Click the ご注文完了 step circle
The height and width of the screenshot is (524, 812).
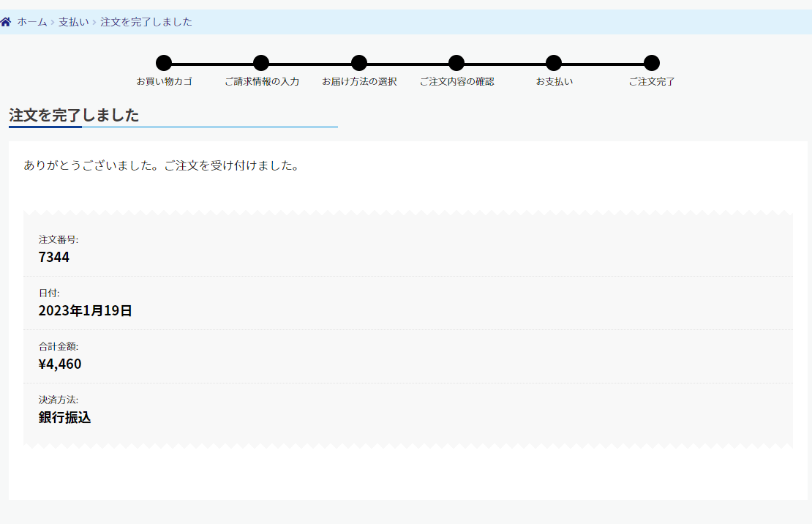pyautogui.click(x=652, y=64)
